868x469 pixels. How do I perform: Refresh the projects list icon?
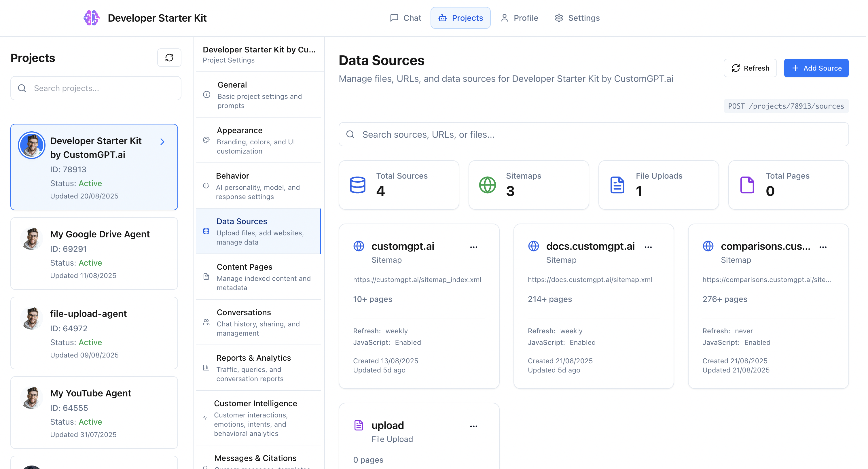(x=169, y=58)
